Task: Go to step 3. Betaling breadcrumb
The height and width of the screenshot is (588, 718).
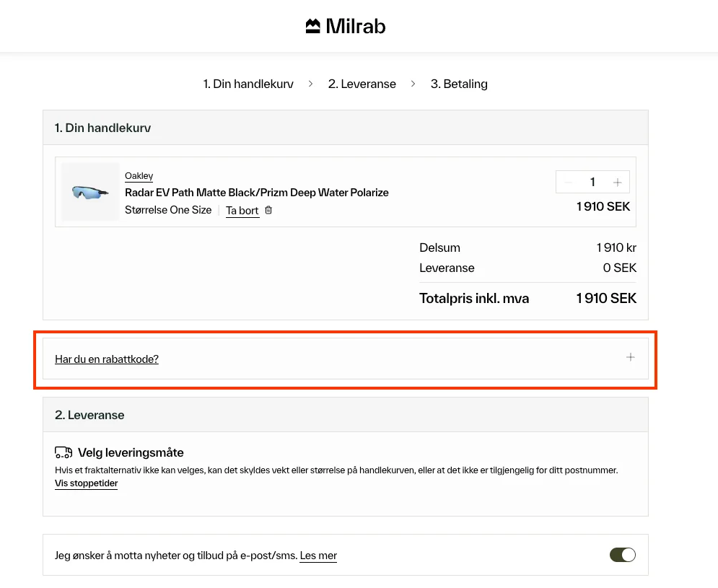Action: click(x=459, y=84)
